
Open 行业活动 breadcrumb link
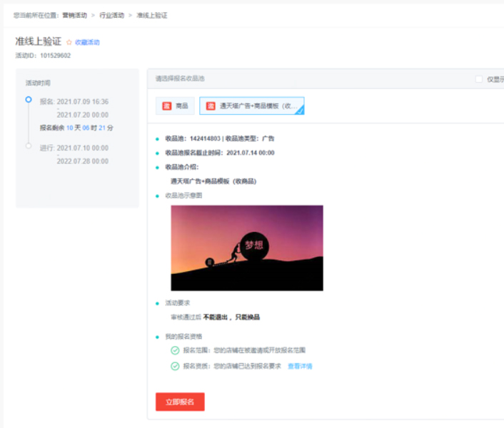pos(111,15)
